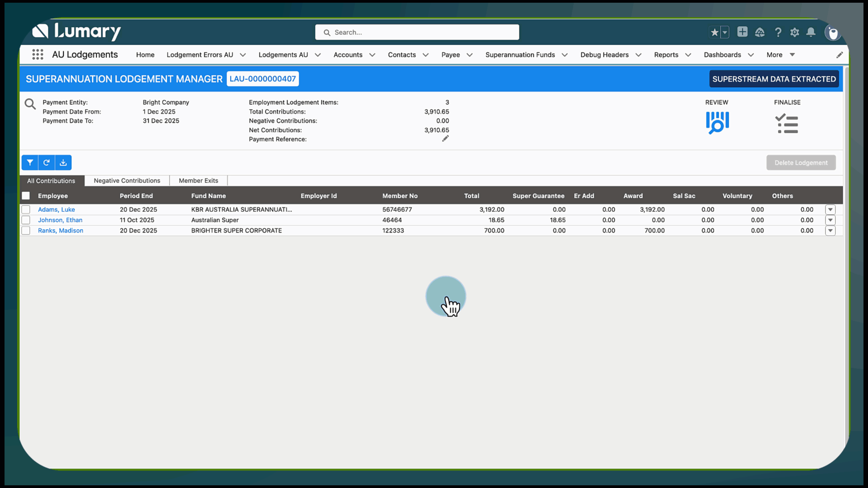Click inside the Search field

coord(416,32)
